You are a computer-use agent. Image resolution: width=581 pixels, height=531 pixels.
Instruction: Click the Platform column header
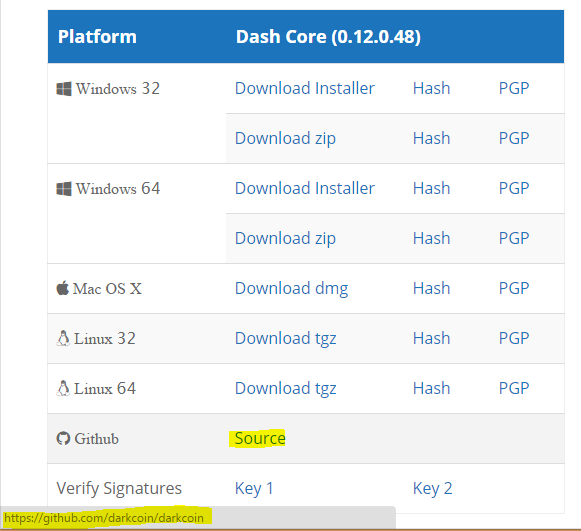[x=97, y=37]
